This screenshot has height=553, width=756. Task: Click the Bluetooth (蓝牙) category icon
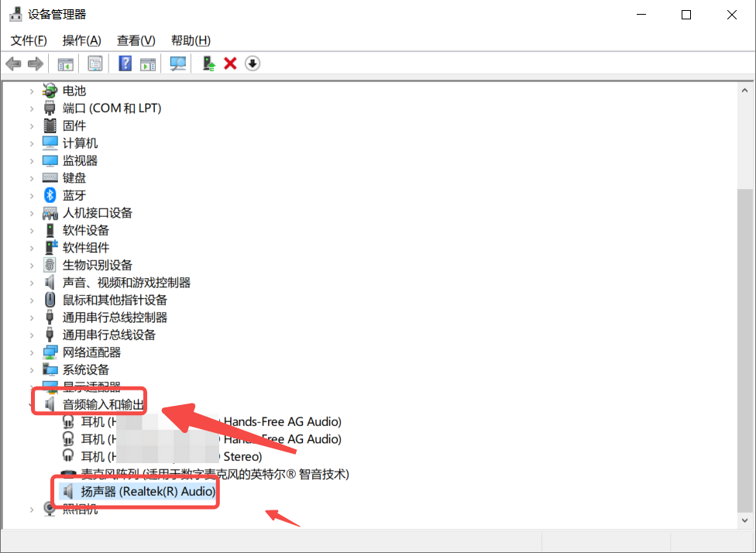click(x=50, y=195)
